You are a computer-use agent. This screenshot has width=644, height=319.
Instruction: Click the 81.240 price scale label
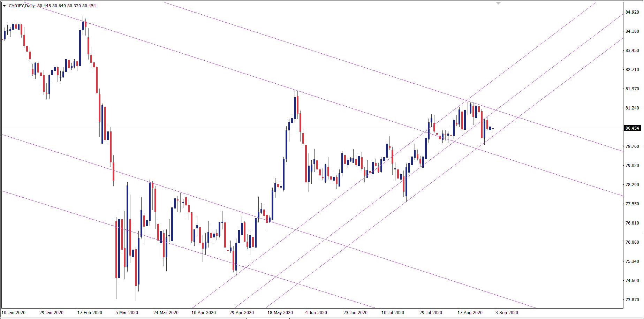pos(632,108)
